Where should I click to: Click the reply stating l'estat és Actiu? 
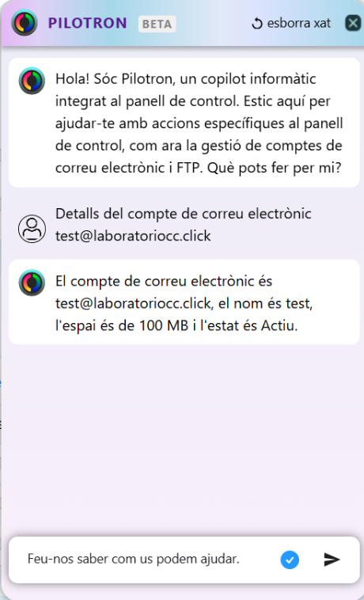(x=184, y=302)
